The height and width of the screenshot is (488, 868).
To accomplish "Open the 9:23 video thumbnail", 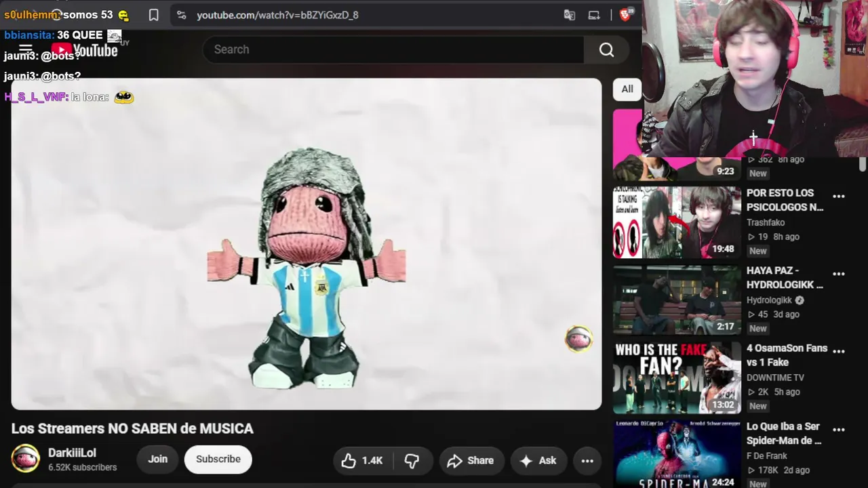I will point(676,146).
